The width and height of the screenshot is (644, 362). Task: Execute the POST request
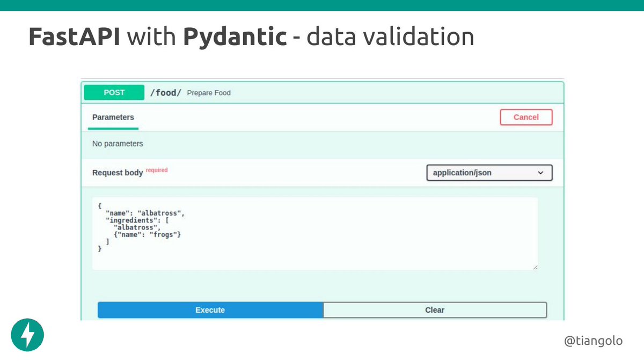tap(210, 310)
